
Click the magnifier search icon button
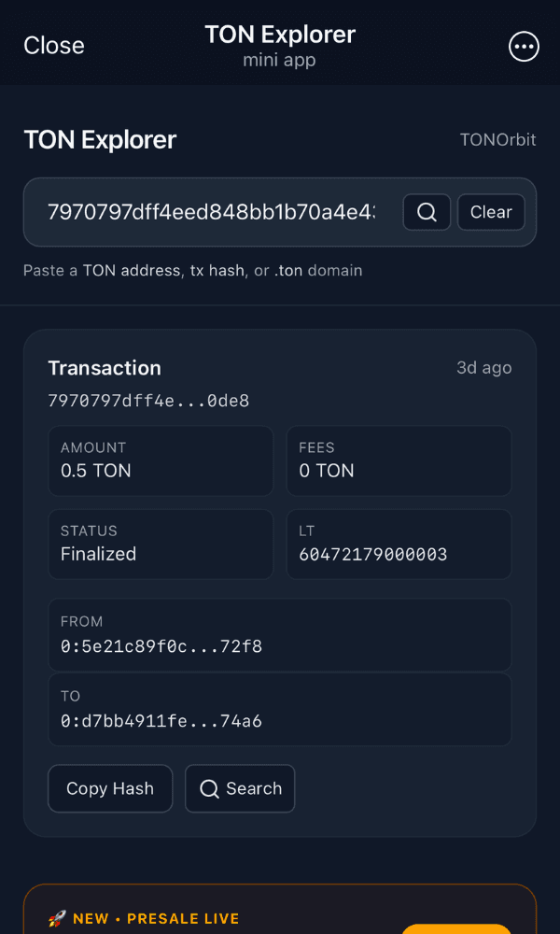427,212
